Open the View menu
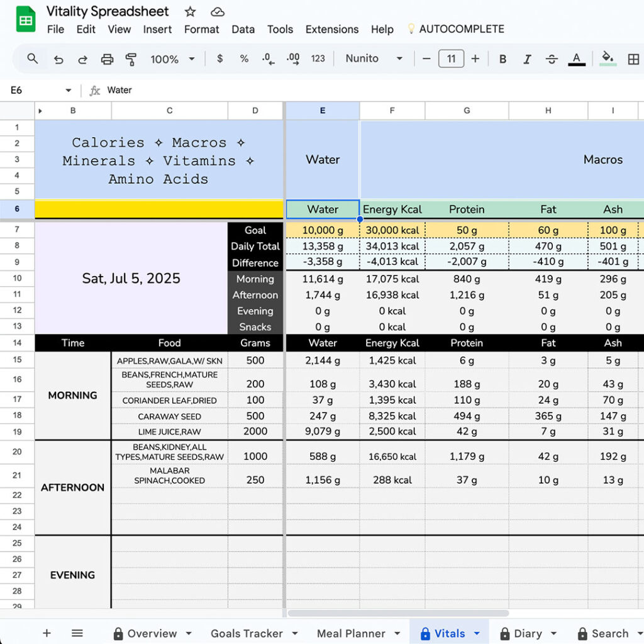The image size is (644, 644). point(119,29)
